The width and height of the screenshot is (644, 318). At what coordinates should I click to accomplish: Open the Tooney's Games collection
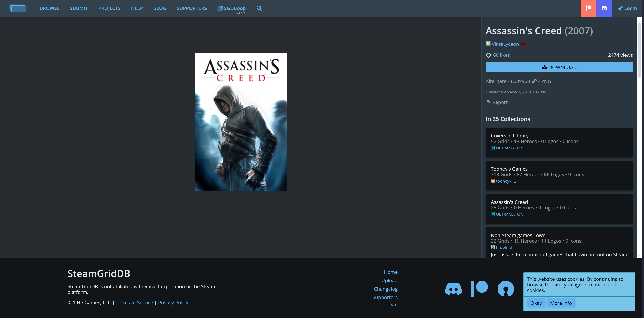(x=509, y=169)
